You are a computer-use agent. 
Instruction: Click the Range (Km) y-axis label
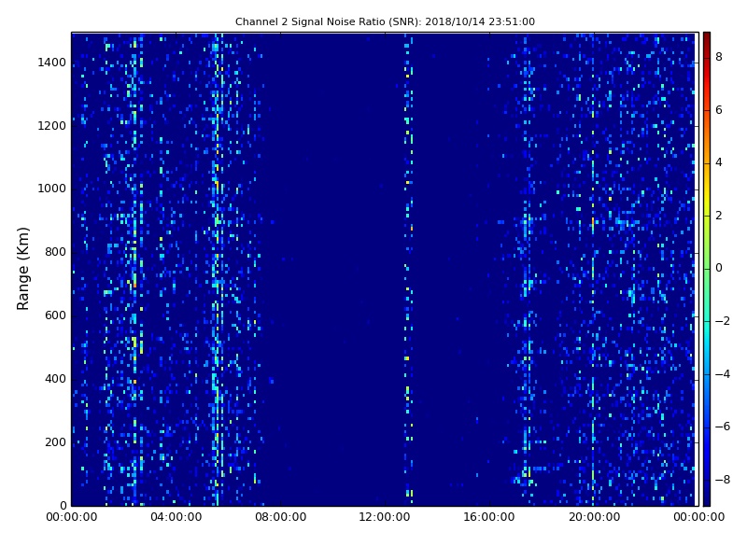[22, 269]
